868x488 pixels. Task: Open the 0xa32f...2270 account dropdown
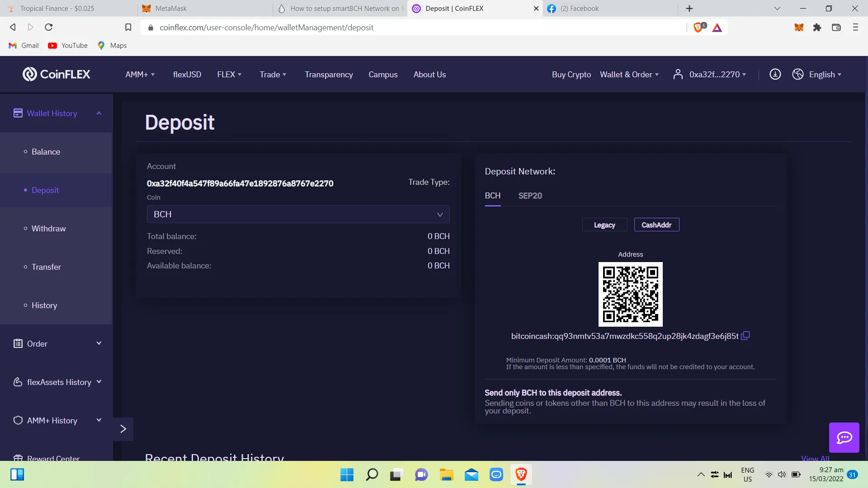717,75
